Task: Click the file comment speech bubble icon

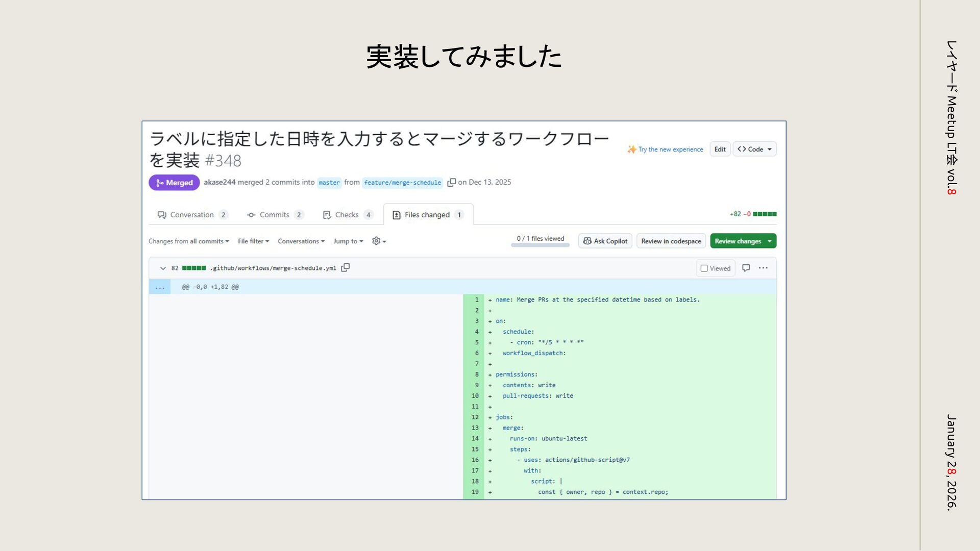Action: 746,268
